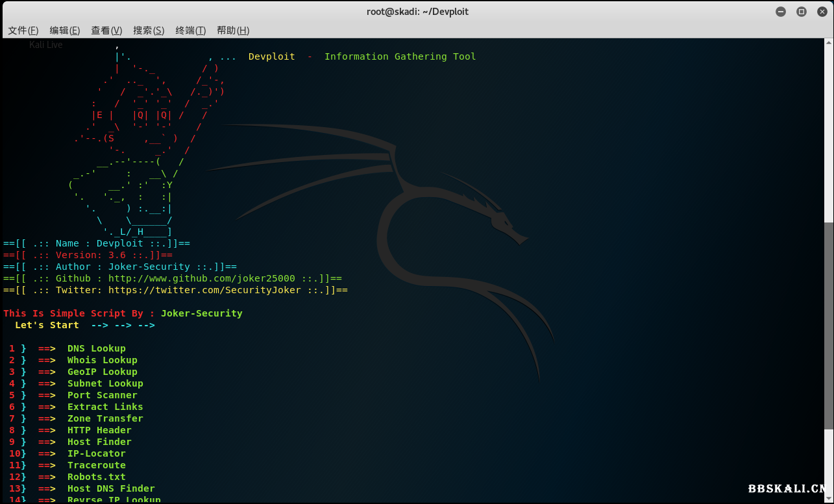Open the 搜索 menu
Image resolution: width=834 pixels, height=504 pixels.
coord(148,30)
